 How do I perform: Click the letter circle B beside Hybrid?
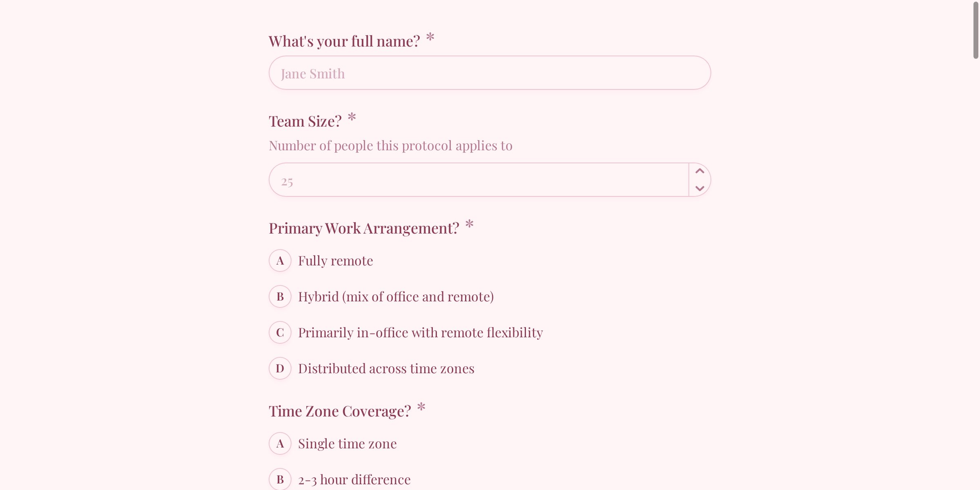click(280, 297)
